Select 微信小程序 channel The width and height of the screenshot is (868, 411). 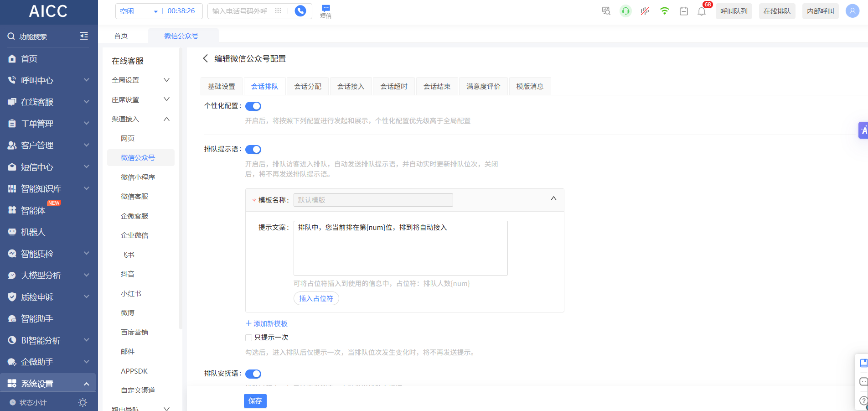click(140, 177)
